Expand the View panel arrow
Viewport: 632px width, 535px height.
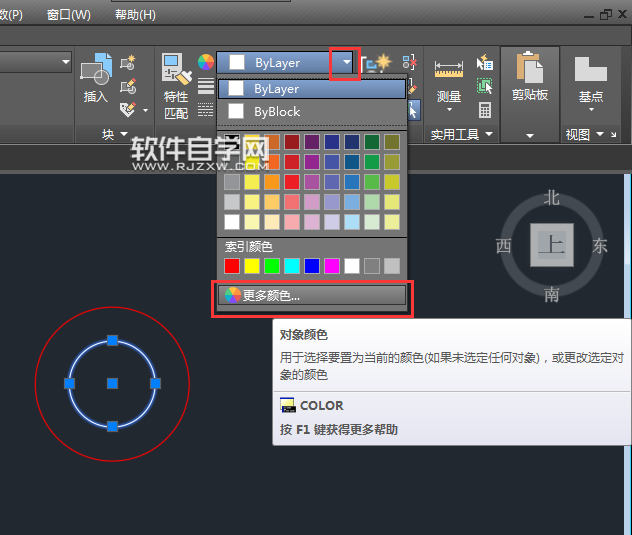point(600,133)
